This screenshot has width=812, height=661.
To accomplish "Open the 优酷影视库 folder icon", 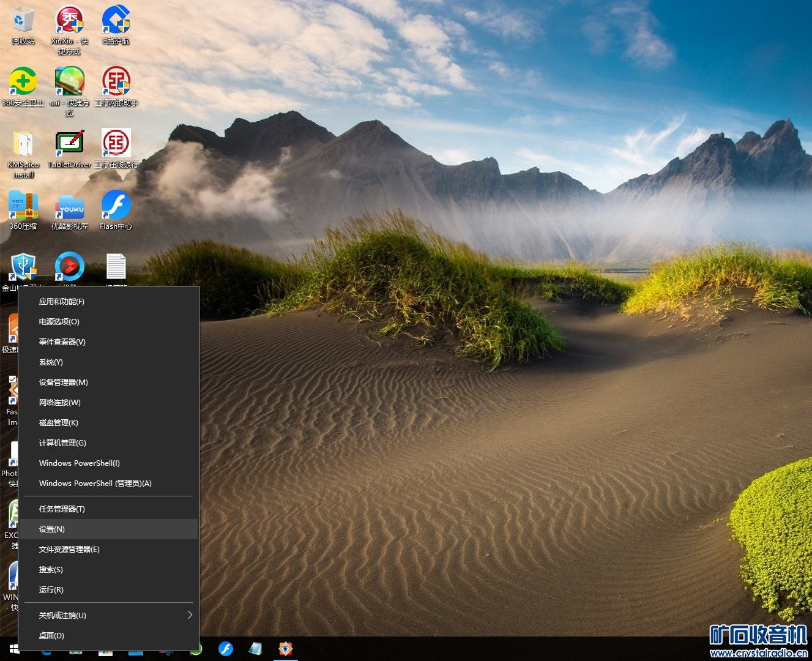I will [x=69, y=207].
